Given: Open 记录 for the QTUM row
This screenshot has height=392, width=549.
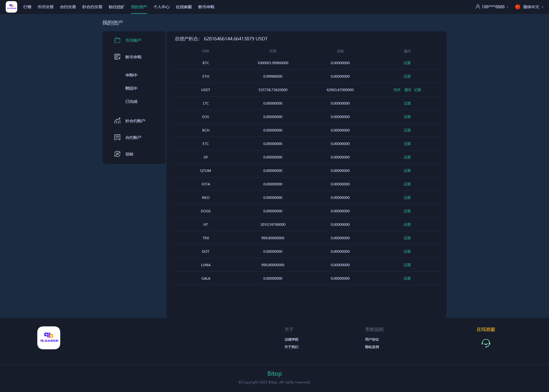Looking at the screenshot, I should tap(407, 171).
